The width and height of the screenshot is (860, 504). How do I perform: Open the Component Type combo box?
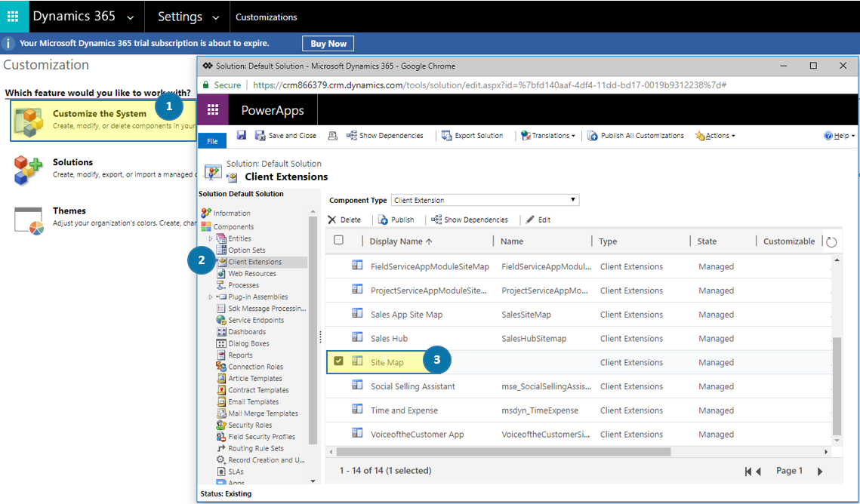point(485,200)
